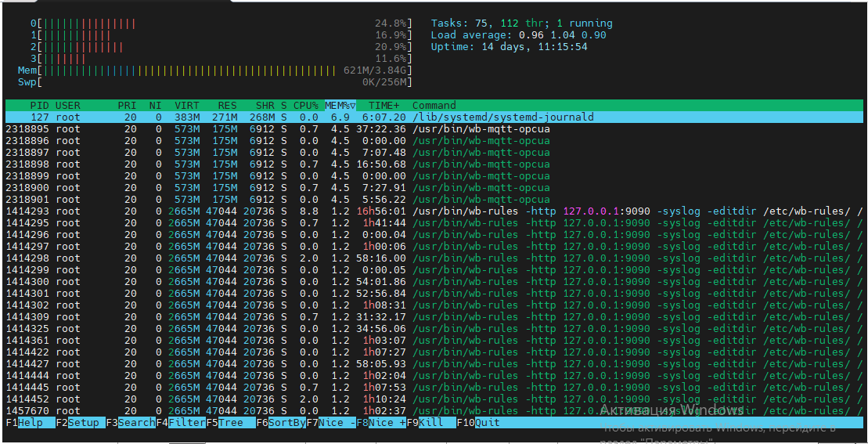Select process row with PID 1414295
Viewport: 868px width, 444px height.
pyautogui.click(x=434, y=223)
